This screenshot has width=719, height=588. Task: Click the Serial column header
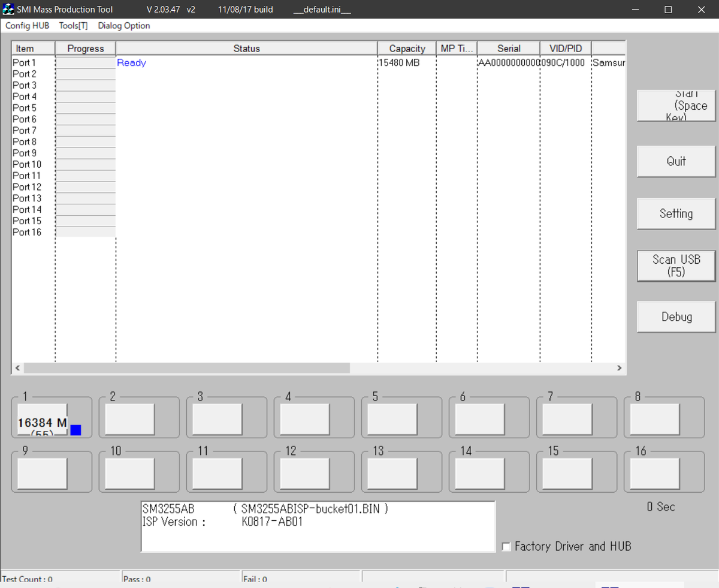[x=509, y=49]
